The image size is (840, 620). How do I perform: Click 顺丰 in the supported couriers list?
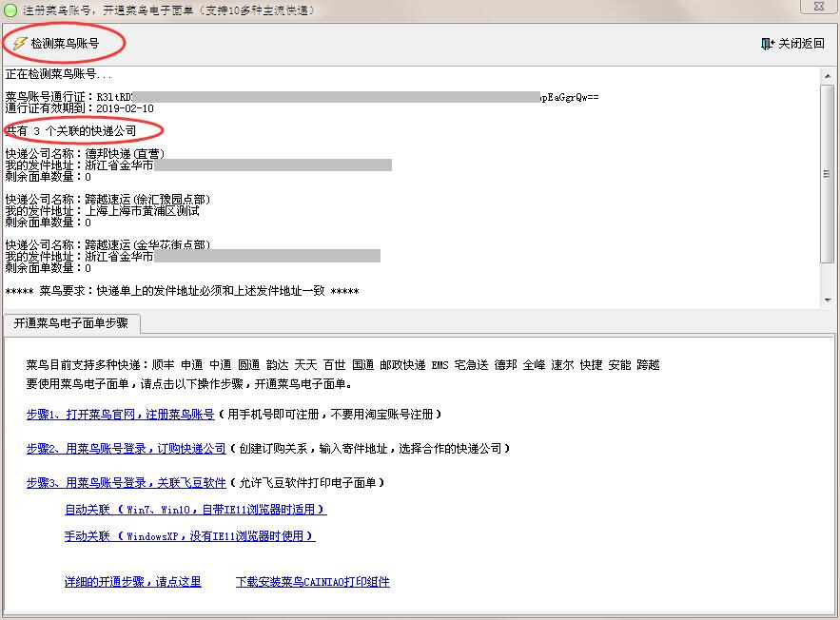pos(163,365)
